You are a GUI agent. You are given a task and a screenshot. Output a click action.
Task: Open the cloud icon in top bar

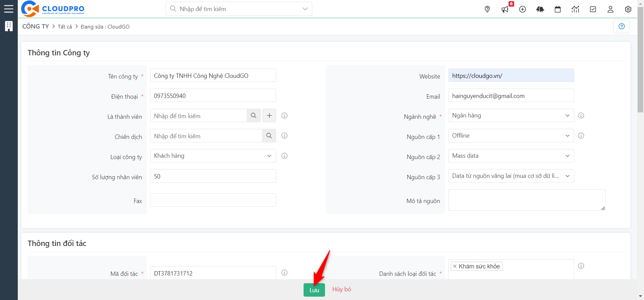540,9
